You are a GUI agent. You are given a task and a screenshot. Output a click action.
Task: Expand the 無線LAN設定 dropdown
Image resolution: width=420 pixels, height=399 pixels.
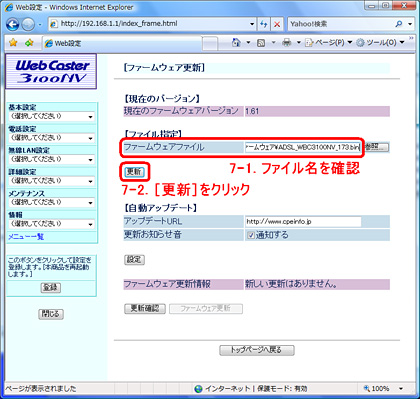51,159
